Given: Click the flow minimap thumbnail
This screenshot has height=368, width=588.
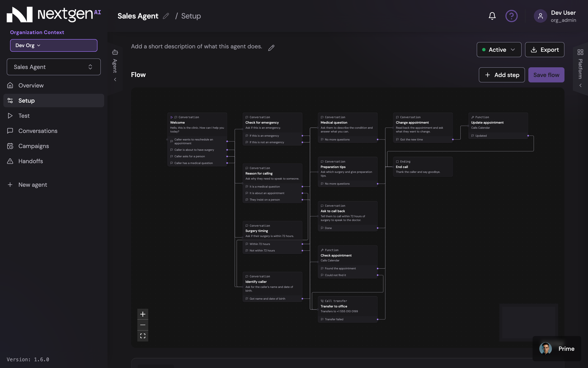Looking at the screenshot, I should click(529, 323).
